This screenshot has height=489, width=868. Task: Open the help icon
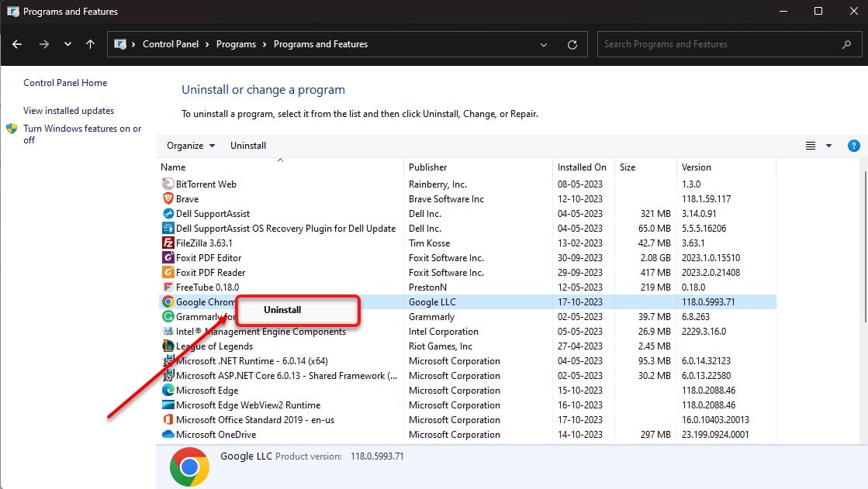pyautogui.click(x=853, y=146)
